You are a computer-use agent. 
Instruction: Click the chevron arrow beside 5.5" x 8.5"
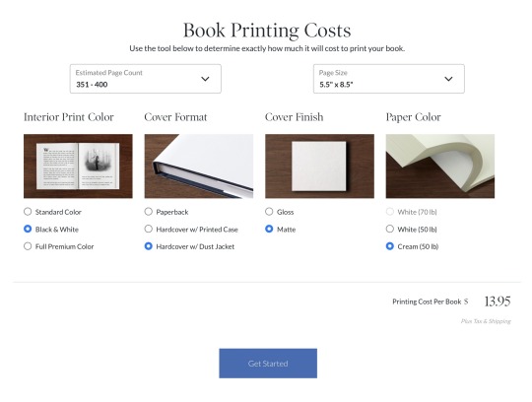point(448,79)
